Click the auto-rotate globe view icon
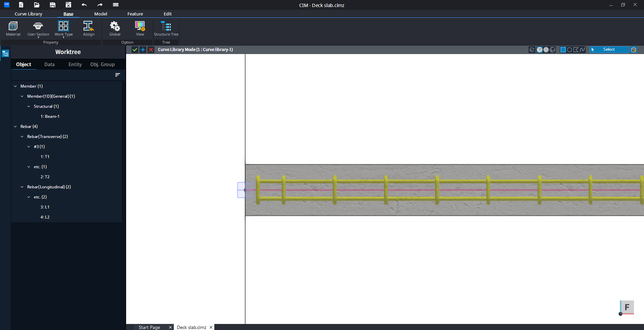This screenshot has width=644, height=330. click(x=532, y=50)
